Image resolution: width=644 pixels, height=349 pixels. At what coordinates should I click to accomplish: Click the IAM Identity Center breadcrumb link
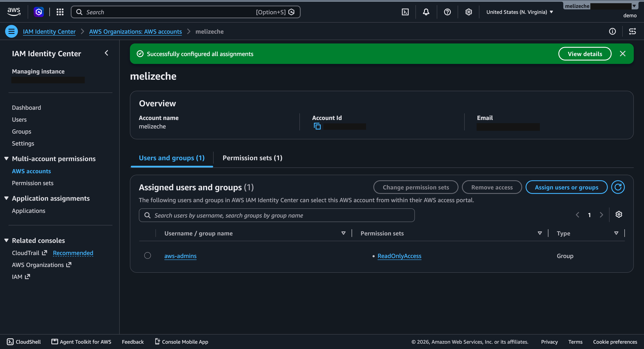coord(49,32)
